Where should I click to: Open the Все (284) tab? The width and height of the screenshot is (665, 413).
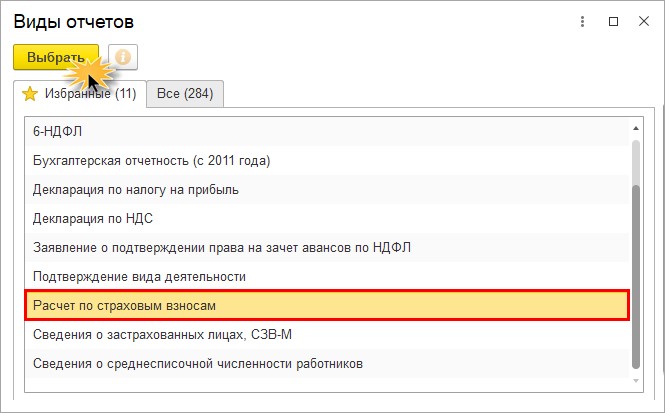186,94
